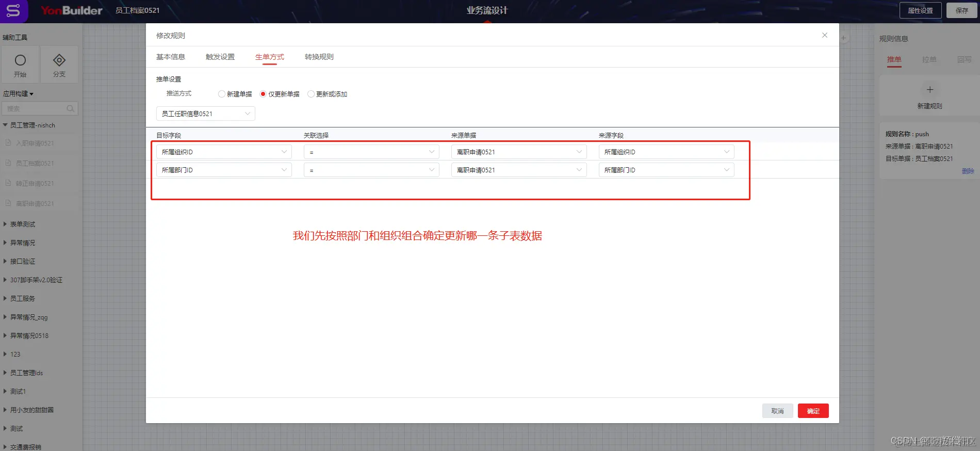Switch to 推单 tab in rule panel
Image resolution: width=980 pixels, height=451 pixels.
tap(894, 59)
